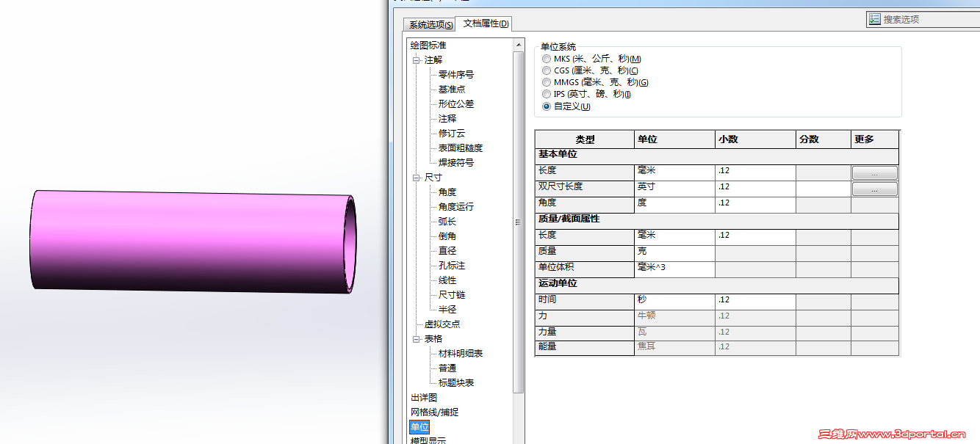Select the CGS unit system
This screenshot has height=444, width=980.
pyautogui.click(x=546, y=70)
